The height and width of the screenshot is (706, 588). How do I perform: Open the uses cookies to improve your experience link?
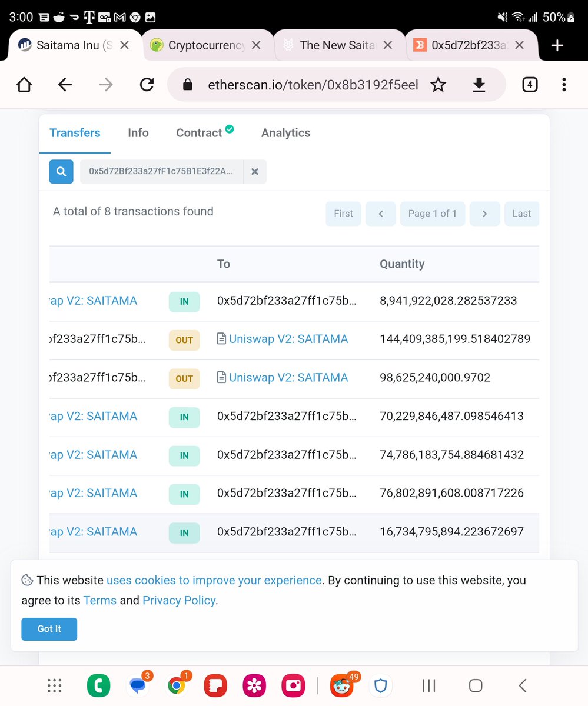(214, 580)
